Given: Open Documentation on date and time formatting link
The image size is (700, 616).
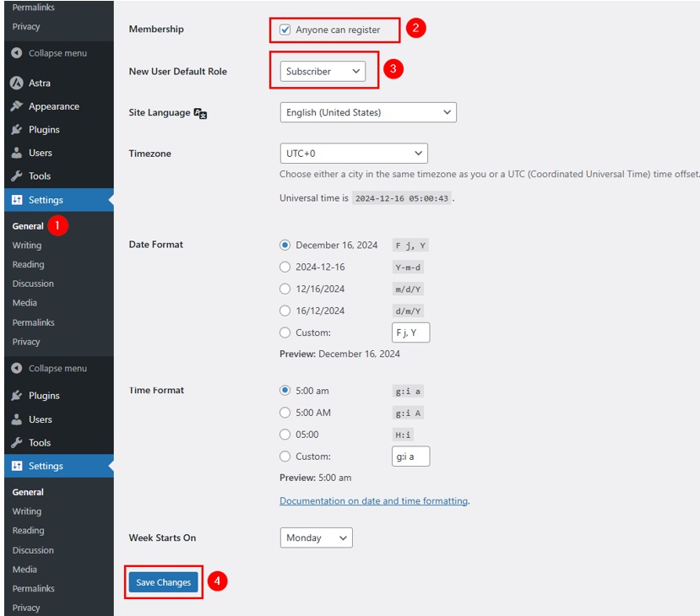Looking at the screenshot, I should (374, 501).
